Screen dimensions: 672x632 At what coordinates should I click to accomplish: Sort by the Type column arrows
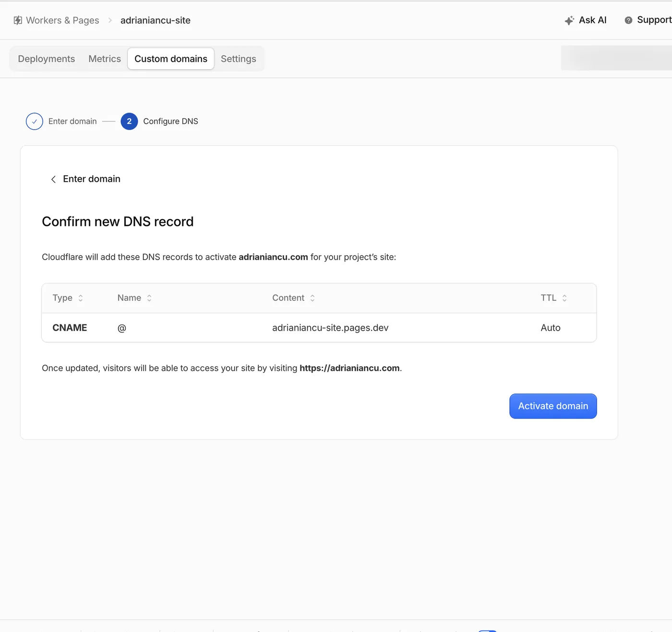81,298
